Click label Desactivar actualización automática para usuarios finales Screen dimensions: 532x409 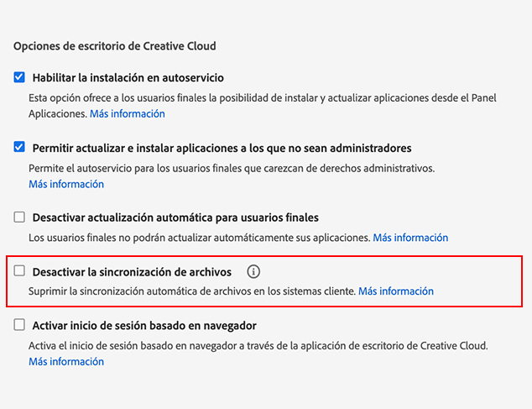click(175, 218)
